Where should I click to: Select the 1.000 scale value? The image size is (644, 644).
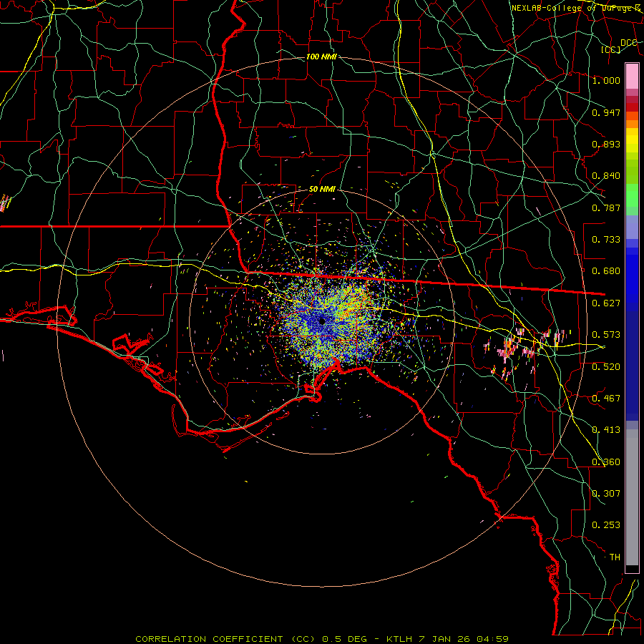coord(606,80)
